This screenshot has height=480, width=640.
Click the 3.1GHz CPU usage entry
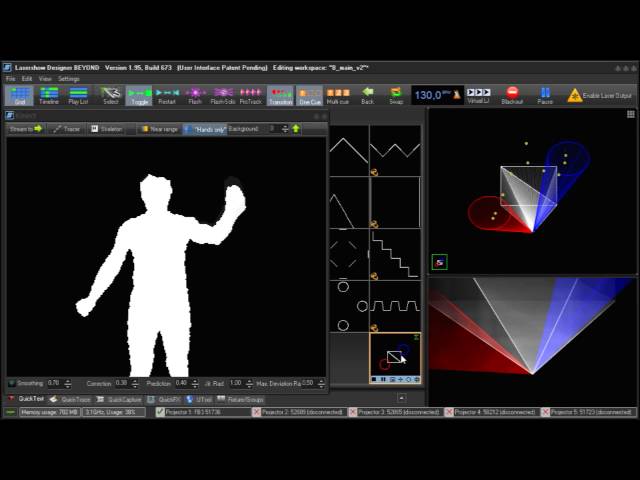[x=114, y=412]
